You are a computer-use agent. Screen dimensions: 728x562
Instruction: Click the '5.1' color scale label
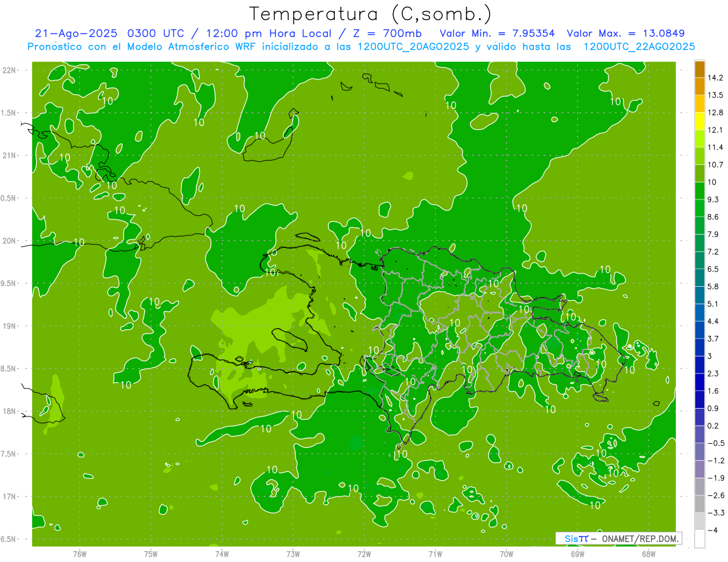(x=713, y=304)
